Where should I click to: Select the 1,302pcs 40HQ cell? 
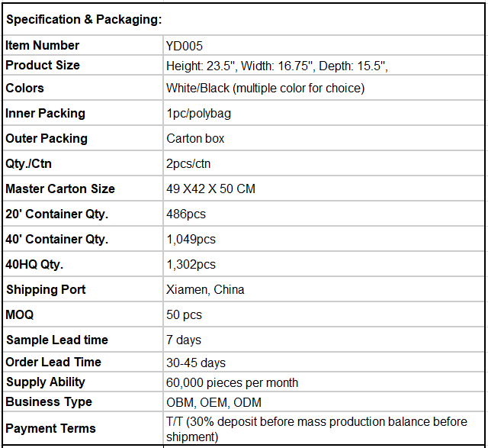(323, 265)
